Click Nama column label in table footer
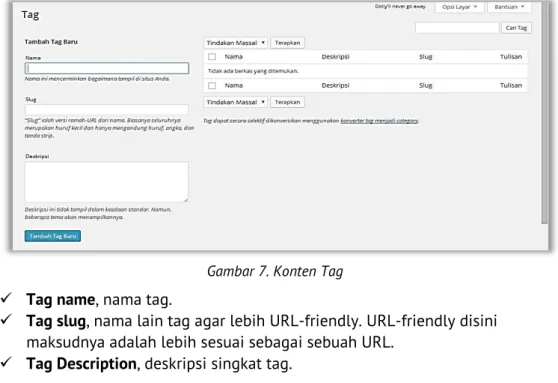 (234, 85)
